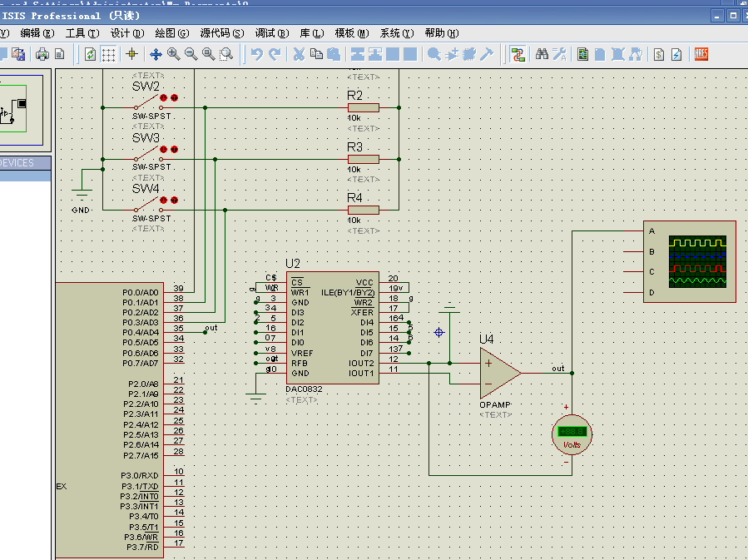Open the 调试(B) menu

(272, 33)
